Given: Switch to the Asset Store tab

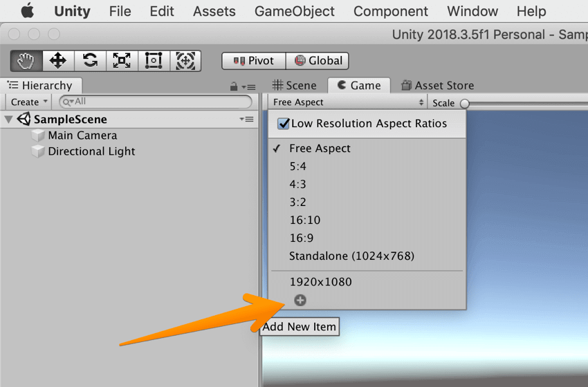Looking at the screenshot, I should coord(438,86).
